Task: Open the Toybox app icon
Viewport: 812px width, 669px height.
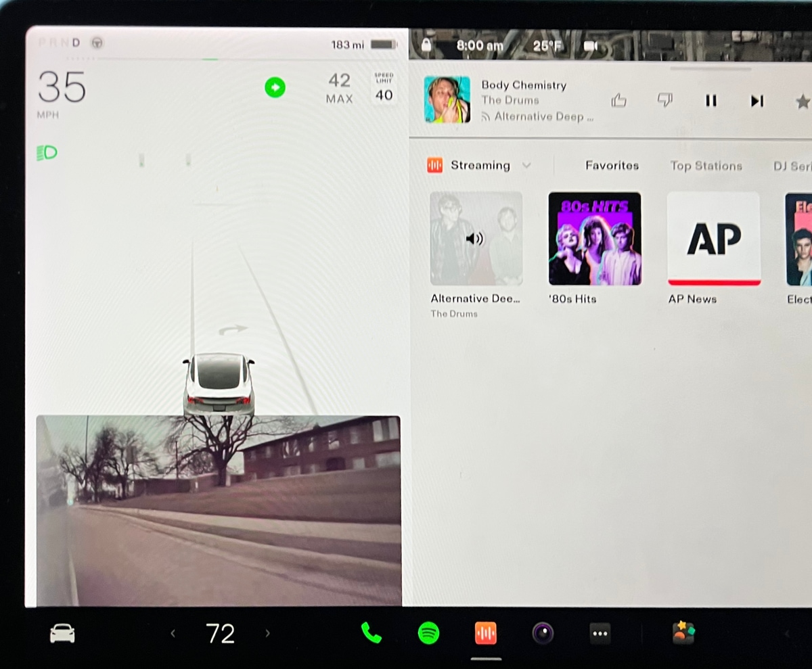Action: click(x=683, y=633)
